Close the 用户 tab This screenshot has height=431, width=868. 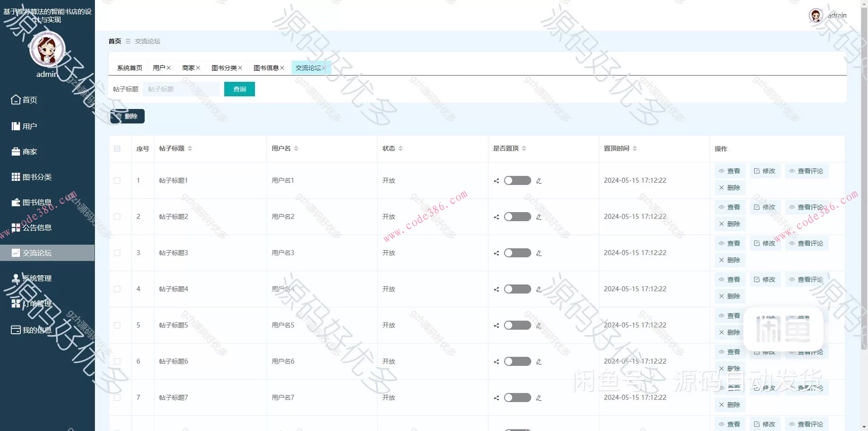coord(169,68)
